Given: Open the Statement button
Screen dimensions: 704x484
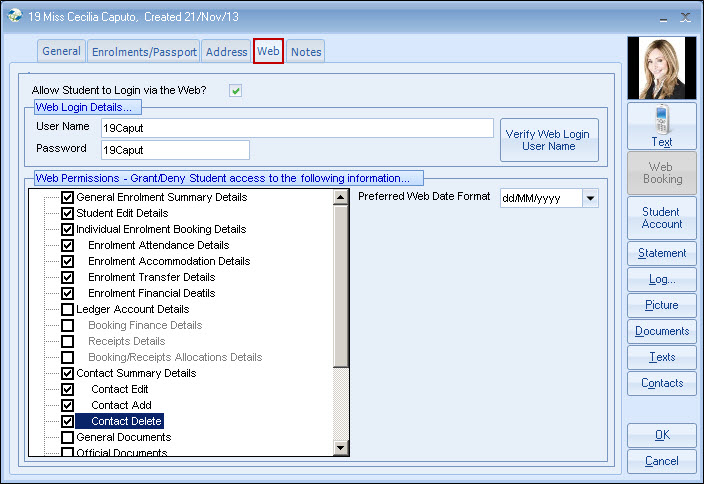Looking at the screenshot, I should 661,253.
